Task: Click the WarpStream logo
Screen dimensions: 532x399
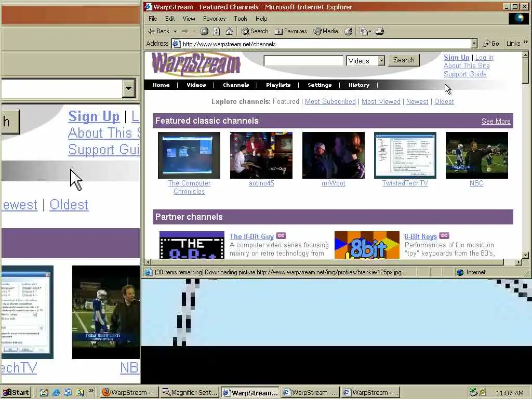Action: [196, 63]
